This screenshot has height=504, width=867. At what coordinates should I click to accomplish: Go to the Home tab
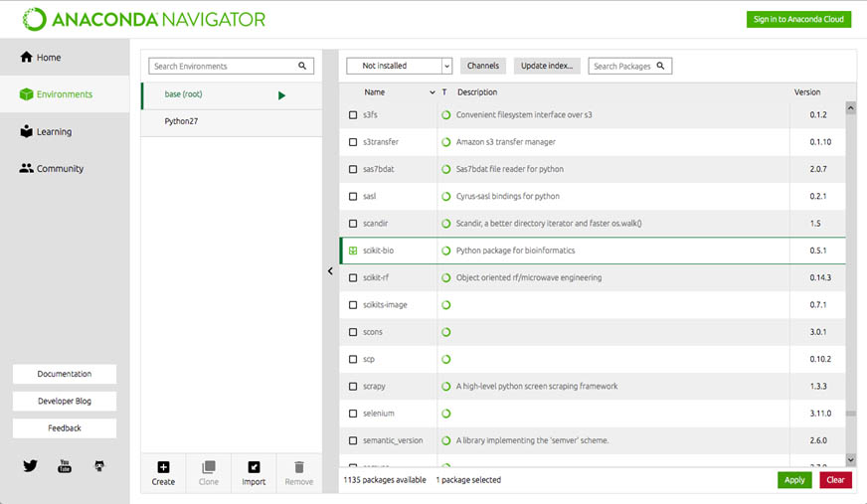[x=65, y=57]
